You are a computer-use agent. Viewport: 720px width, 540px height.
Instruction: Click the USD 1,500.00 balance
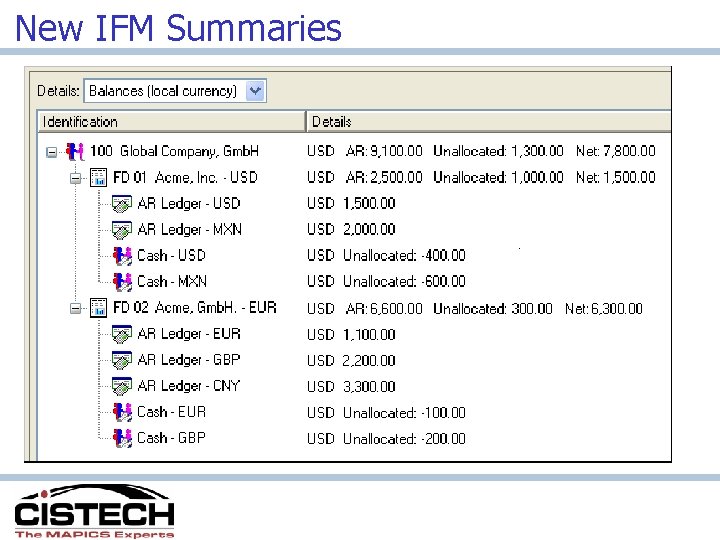point(351,203)
